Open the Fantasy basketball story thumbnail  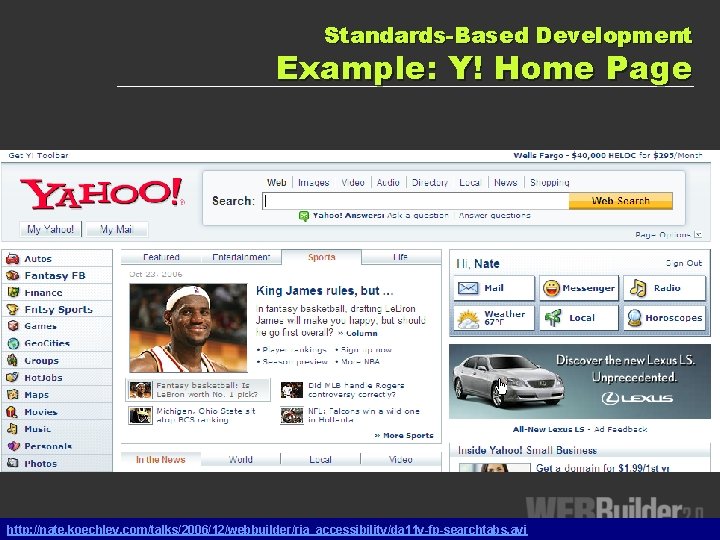pos(141,390)
